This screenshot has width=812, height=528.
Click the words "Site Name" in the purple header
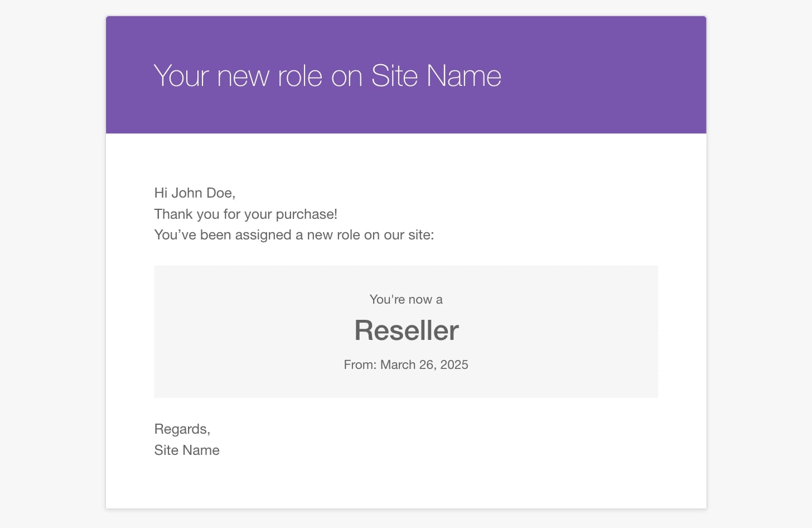pos(436,76)
